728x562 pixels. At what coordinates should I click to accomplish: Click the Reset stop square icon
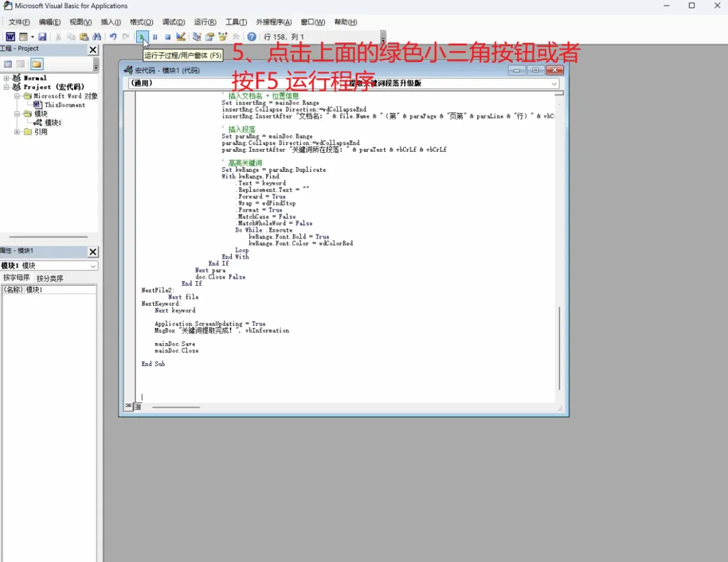pyautogui.click(x=168, y=36)
